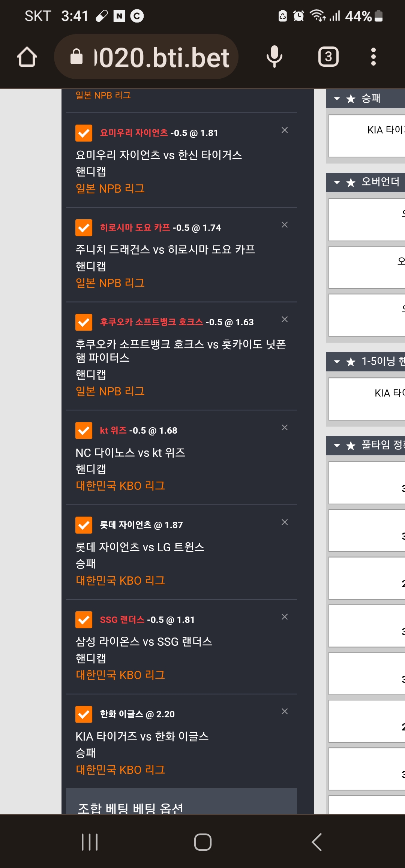405x868 pixels.
Task: Tap the browser home icon
Action: tap(27, 57)
